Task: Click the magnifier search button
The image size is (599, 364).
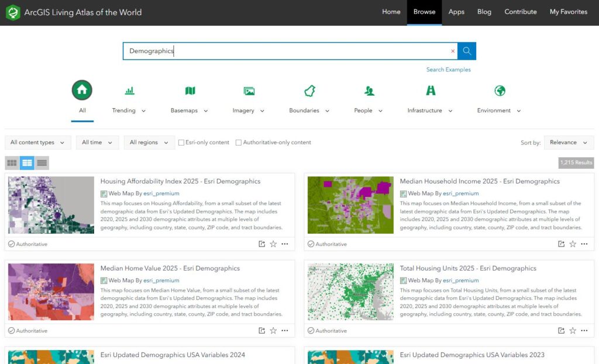Action: (467, 51)
